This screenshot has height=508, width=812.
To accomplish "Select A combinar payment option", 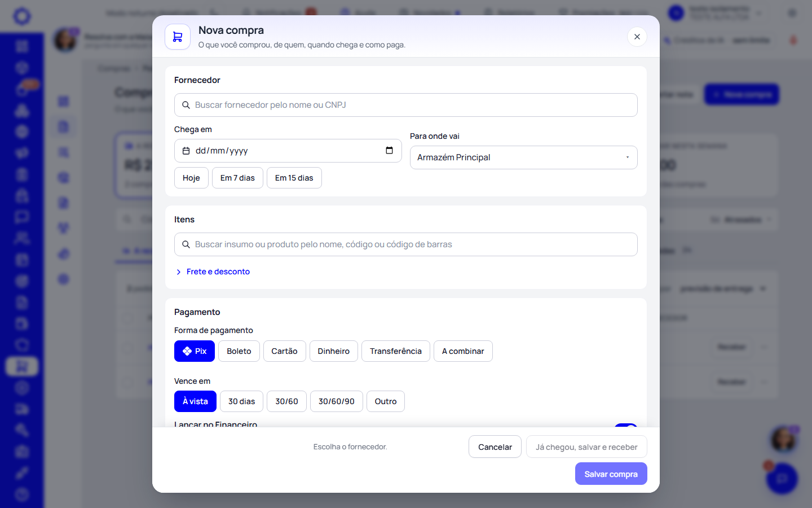I will pos(463,351).
